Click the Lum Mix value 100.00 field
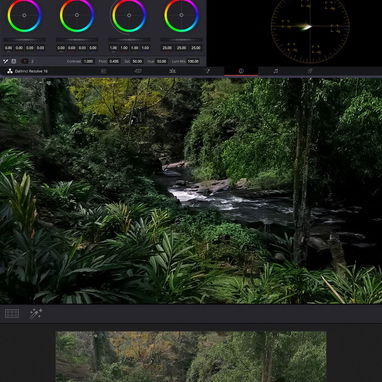The width and height of the screenshot is (382, 382). tap(193, 61)
